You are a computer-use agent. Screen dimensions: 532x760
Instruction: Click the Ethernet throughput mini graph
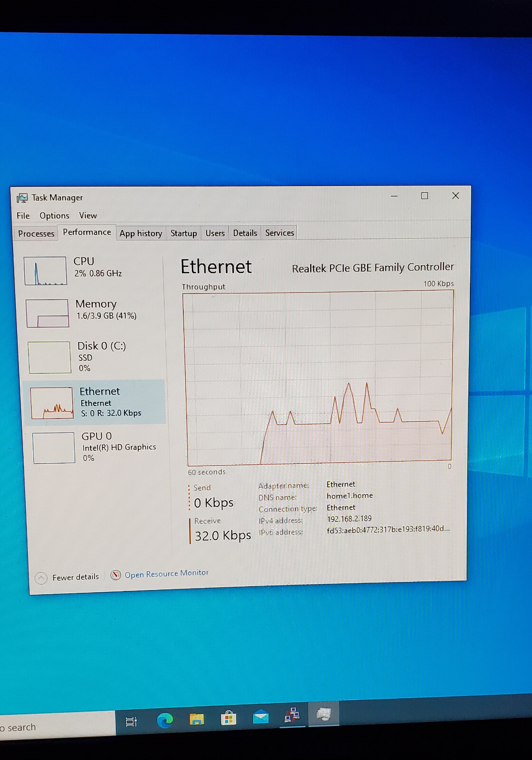pos(52,403)
